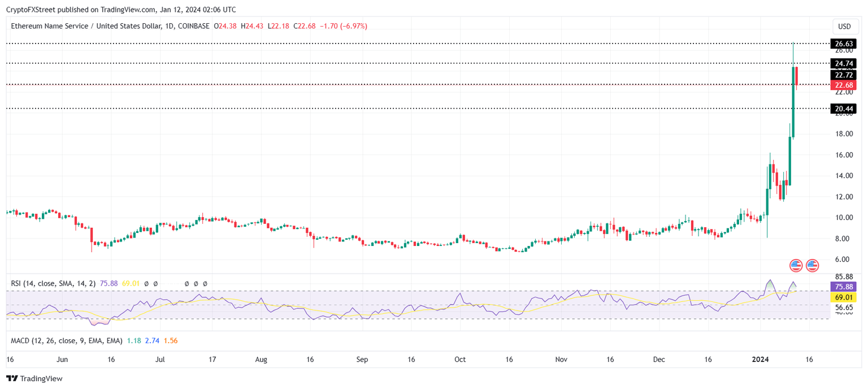
Task: Click the blue MACD signal value 2.74
Action: click(x=151, y=341)
